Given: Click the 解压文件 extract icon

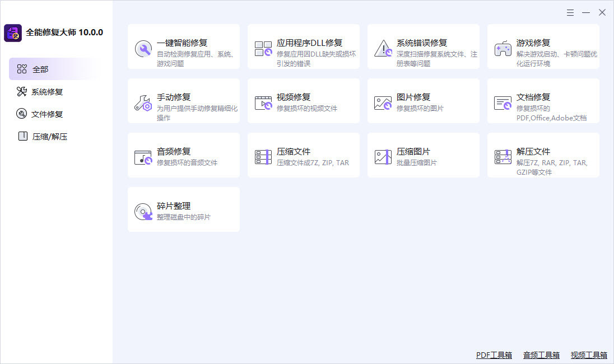Looking at the screenshot, I should tap(503, 157).
